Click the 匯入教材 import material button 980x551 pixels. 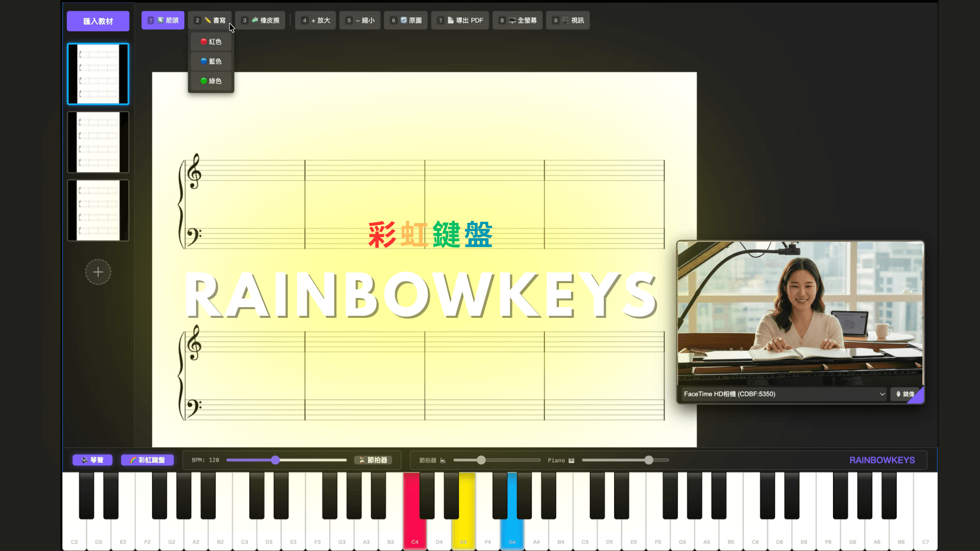[x=98, y=21]
